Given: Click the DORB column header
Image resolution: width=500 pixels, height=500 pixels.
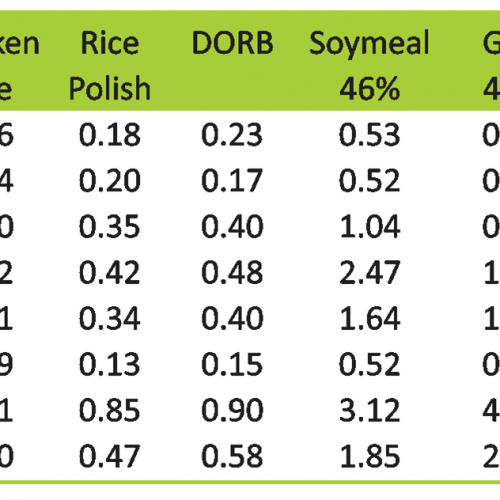Looking at the screenshot, I should point(233,43).
